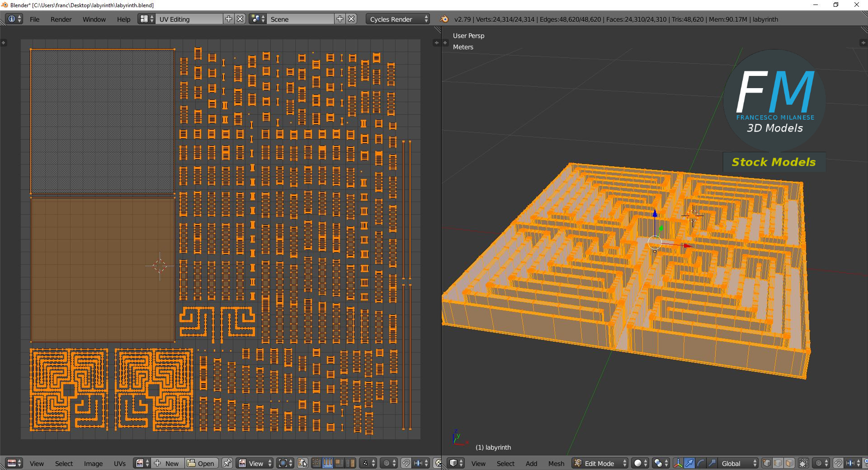This screenshot has height=470, width=868.
Task: Toggle UV and edit mode selection sync
Action: point(302,463)
